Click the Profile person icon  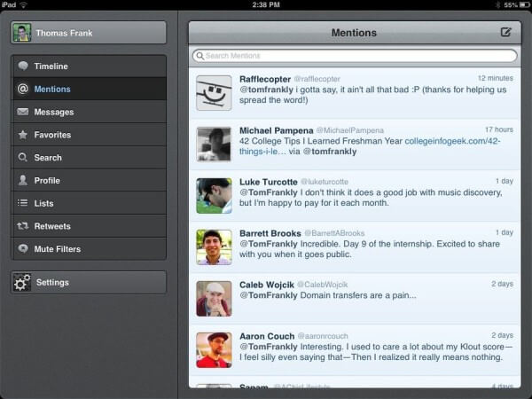tap(23, 180)
